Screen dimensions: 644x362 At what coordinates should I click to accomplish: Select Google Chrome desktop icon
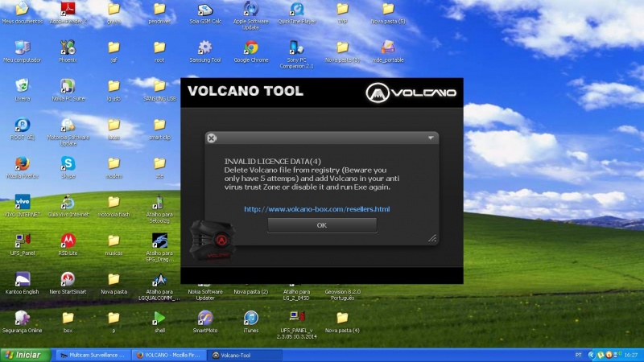pos(251,51)
